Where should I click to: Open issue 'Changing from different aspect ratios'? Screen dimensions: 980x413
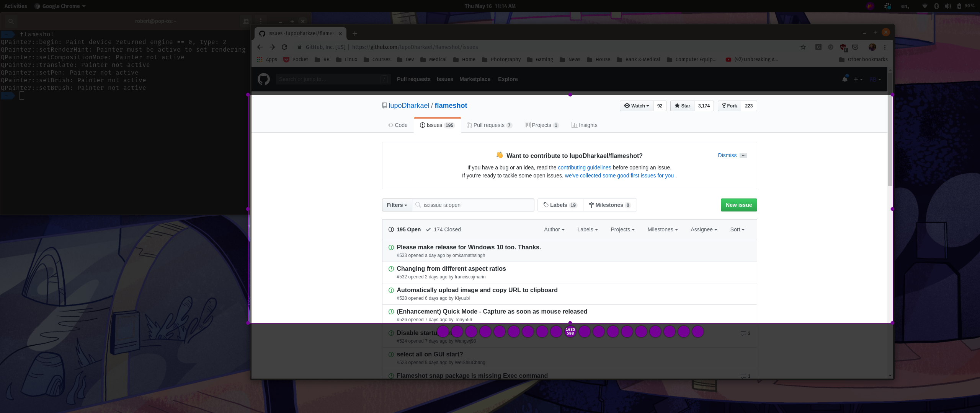451,268
